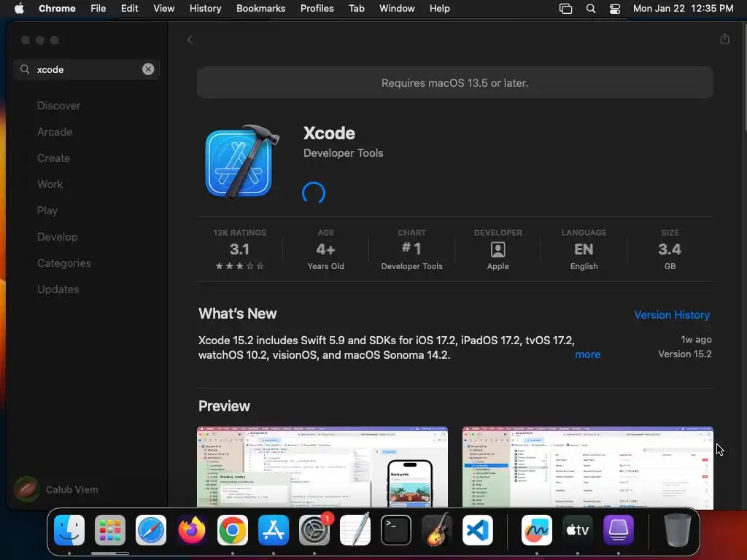Expand What's New with more link
Image resolution: width=747 pixels, height=560 pixels.
587,354
